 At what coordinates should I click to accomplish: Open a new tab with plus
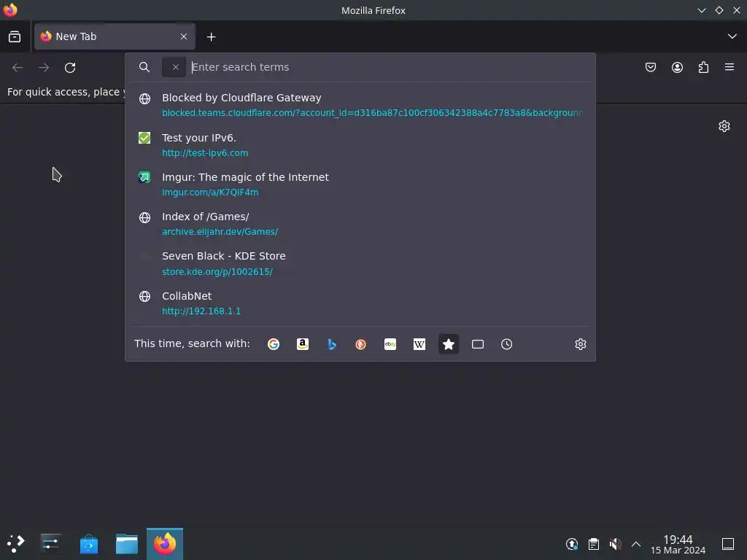click(x=211, y=36)
